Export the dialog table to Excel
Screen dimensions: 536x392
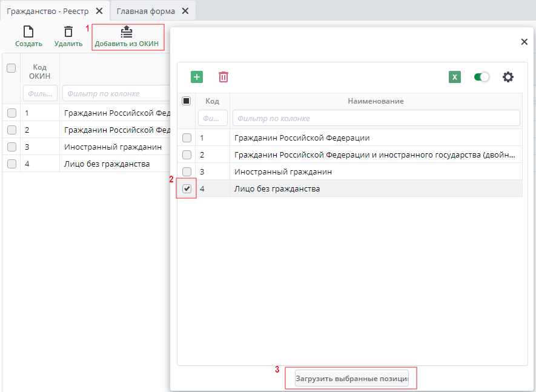click(455, 77)
